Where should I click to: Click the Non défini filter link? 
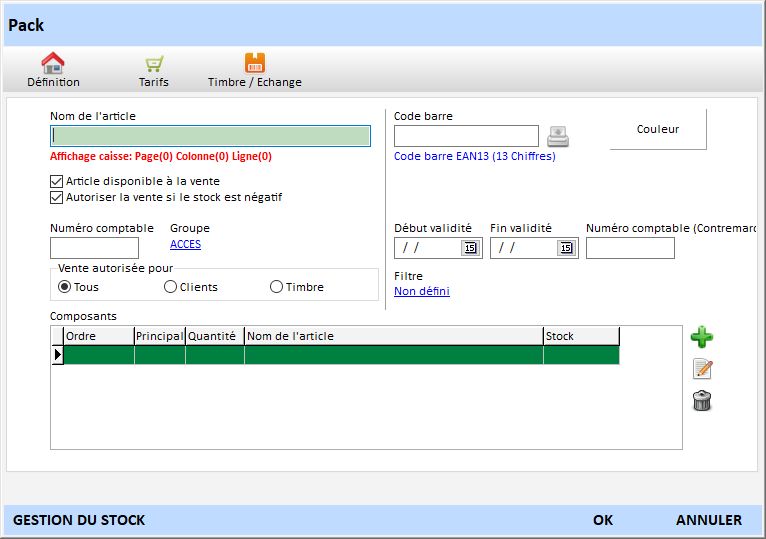(x=421, y=291)
